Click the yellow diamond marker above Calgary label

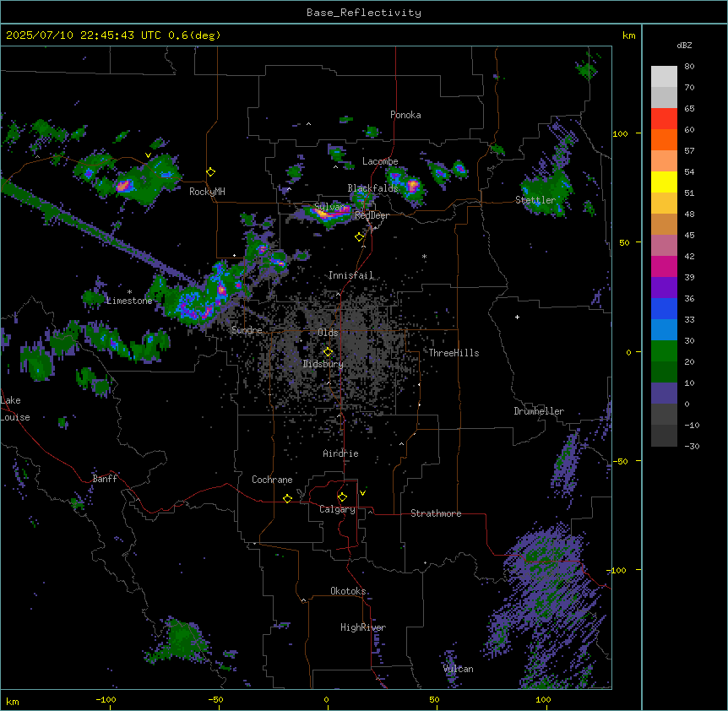click(342, 497)
